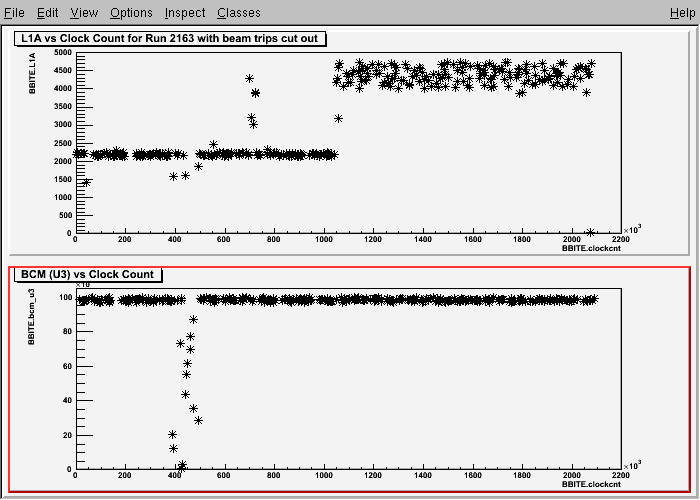The width and height of the screenshot is (700, 500).
Task: Click the 1800 x-axis tick label on L1A plot
Action: tap(522, 240)
